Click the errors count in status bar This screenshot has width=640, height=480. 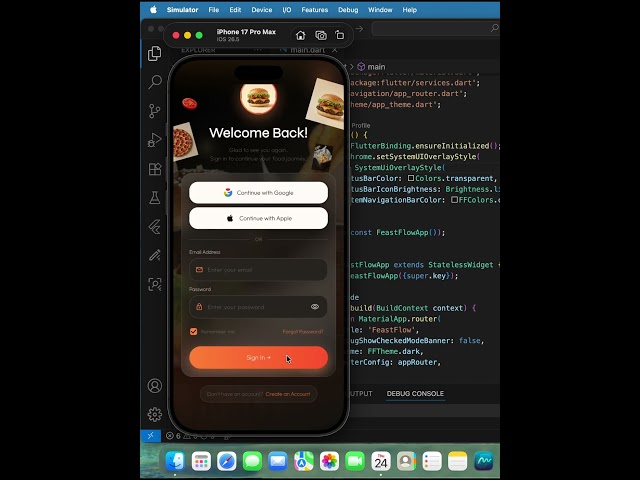pyautogui.click(x=173, y=436)
